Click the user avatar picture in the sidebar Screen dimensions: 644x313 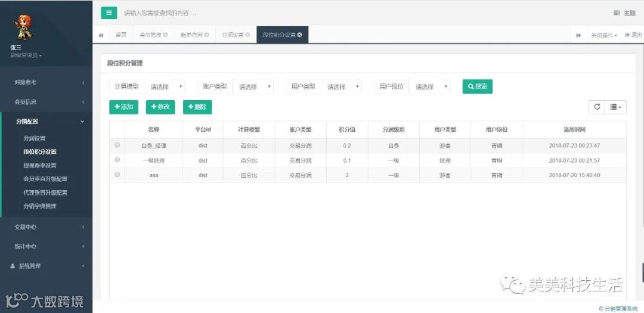tap(23, 27)
